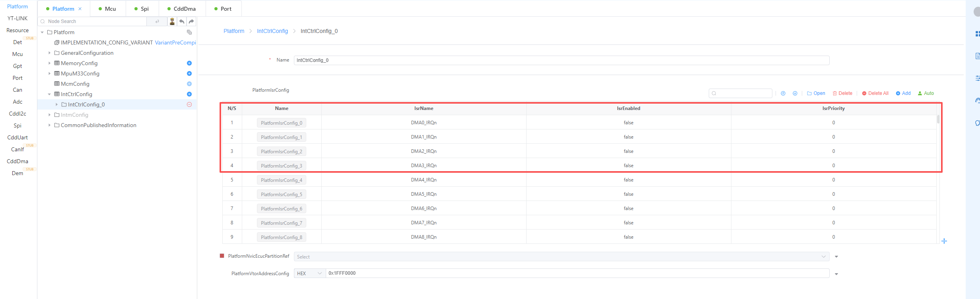Click the VariantPreCompile value in tree
This screenshot has width=980, height=299.
pos(175,42)
